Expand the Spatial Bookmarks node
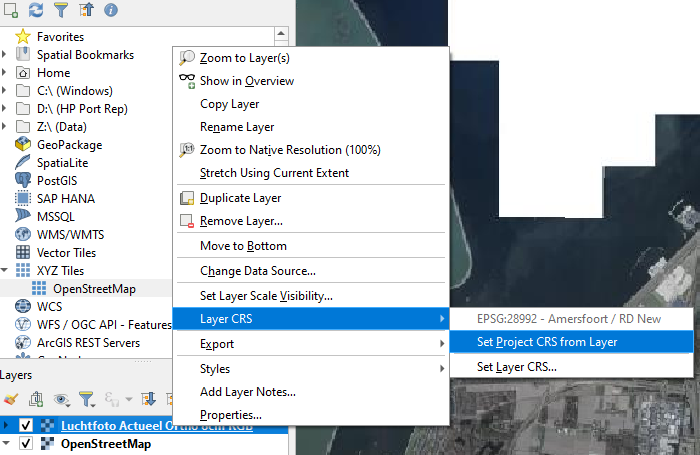This screenshot has width=700, height=455. coord(4,54)
